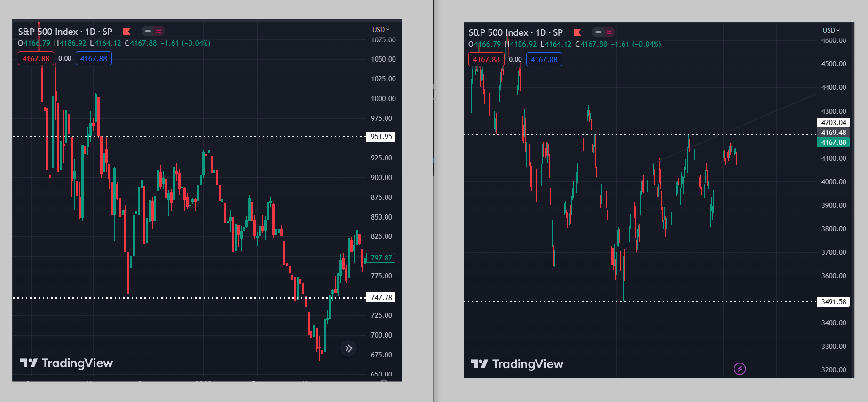Click the −1.61 (−0.04%) change in right chart
868x402 pixels.
pyautogui.click(x=636, y=44)
